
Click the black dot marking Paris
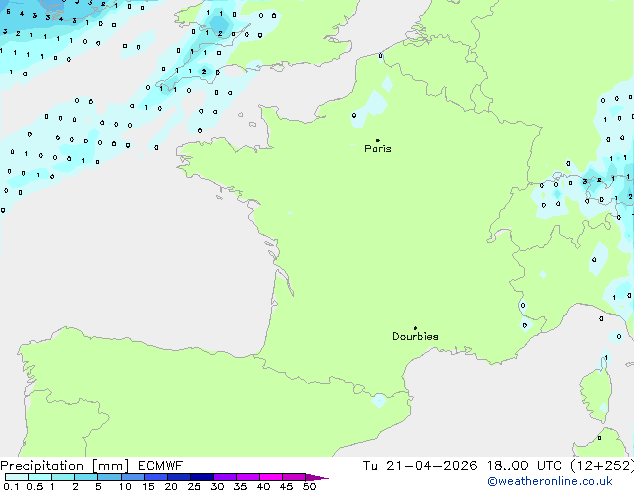click(x=378, y=140)
